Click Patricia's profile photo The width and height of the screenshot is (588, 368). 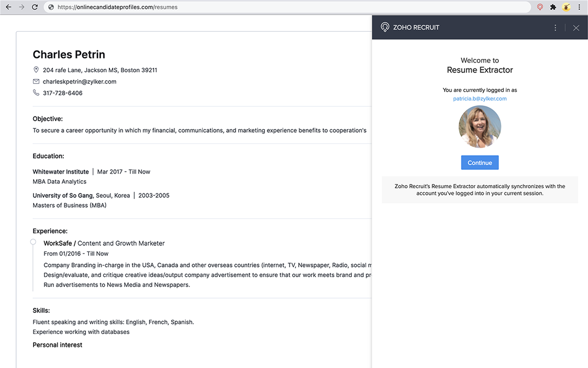click(480, 126)
